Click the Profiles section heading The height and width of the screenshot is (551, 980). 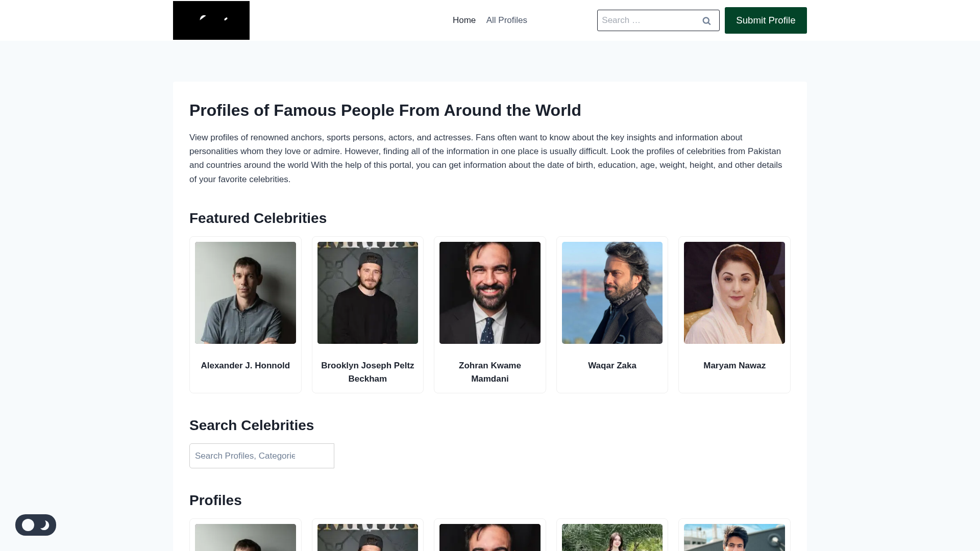click(x=215, y=500)
